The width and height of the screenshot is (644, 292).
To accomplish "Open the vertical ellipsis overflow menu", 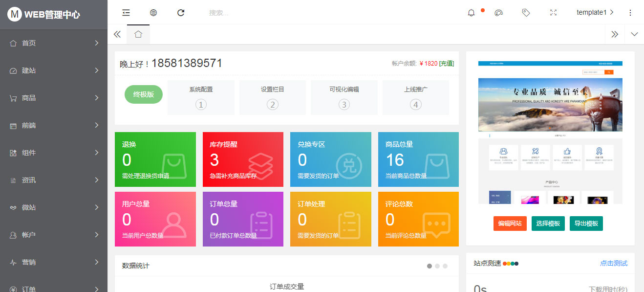I will coord(630,12).
